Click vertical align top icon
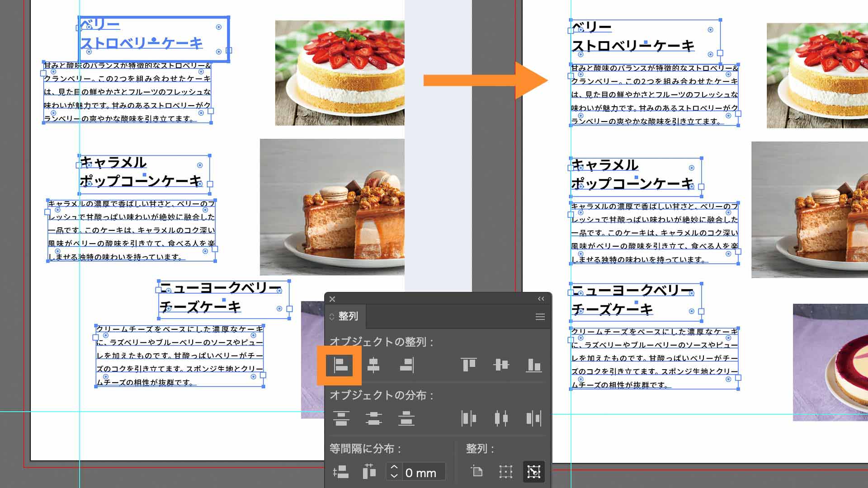Screen dimensions: 868x488 468,365
